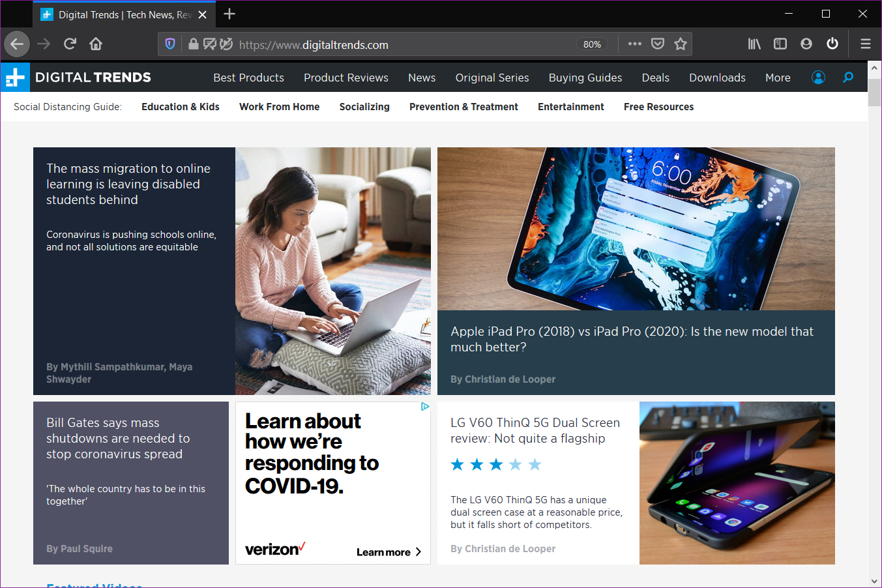Open the Firefox hamburger menu
Image resolution: width=882 pixels, height=588 pixels.
(x=866, y=44)
